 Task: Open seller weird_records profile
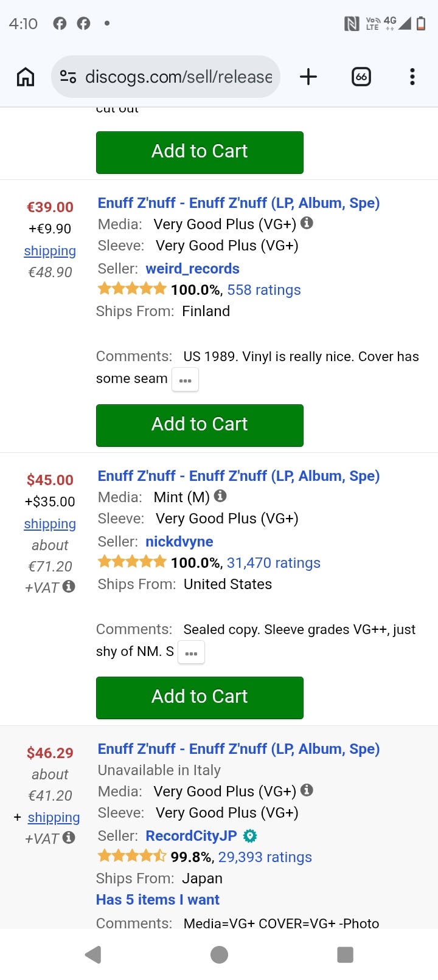pos(192,269)
